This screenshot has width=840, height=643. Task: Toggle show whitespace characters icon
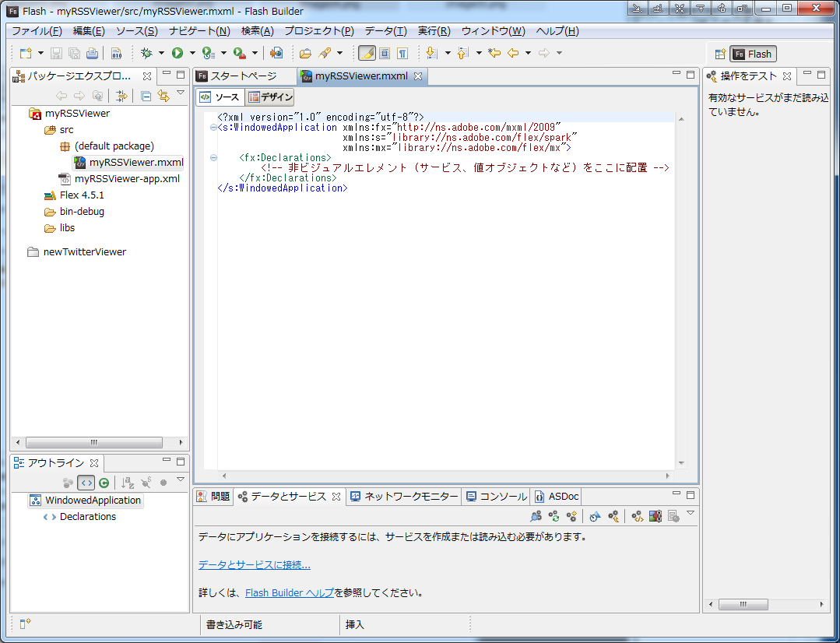coord(402,53)
